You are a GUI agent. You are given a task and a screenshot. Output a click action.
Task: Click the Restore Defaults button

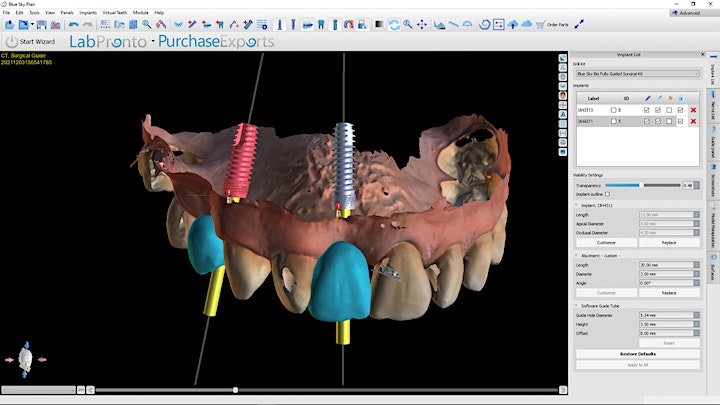pyautogui.click(x=638, y=354)
